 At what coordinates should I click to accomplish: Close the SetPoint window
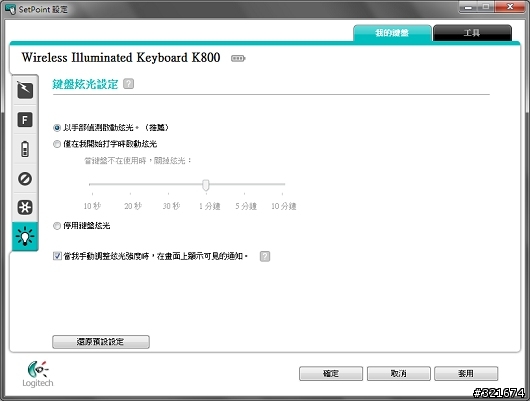tap(510, 7)
